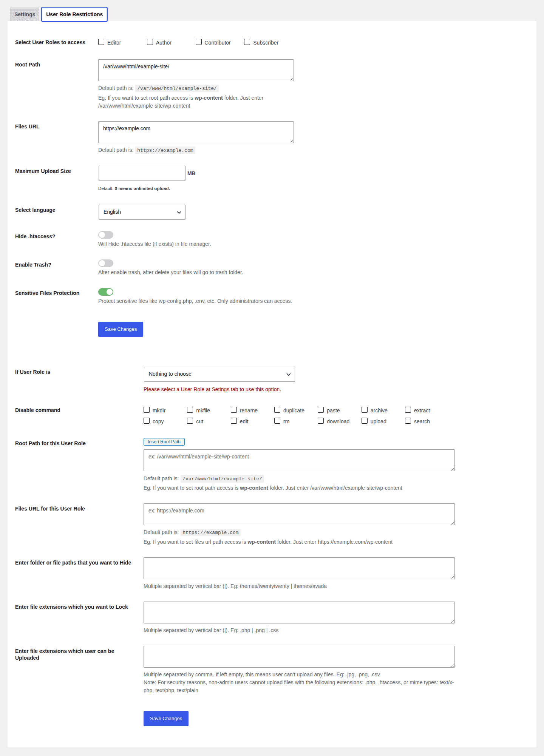This screenshot has height=756, width=544.
Task: Check the copy command checkbox
Action: 147,421
